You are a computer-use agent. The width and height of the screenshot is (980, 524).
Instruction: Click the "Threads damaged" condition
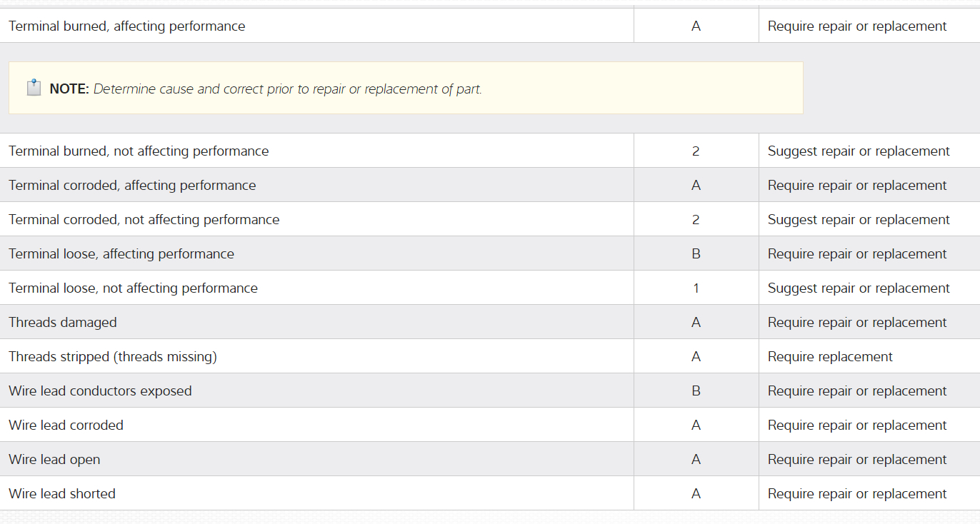coord(63,323)
